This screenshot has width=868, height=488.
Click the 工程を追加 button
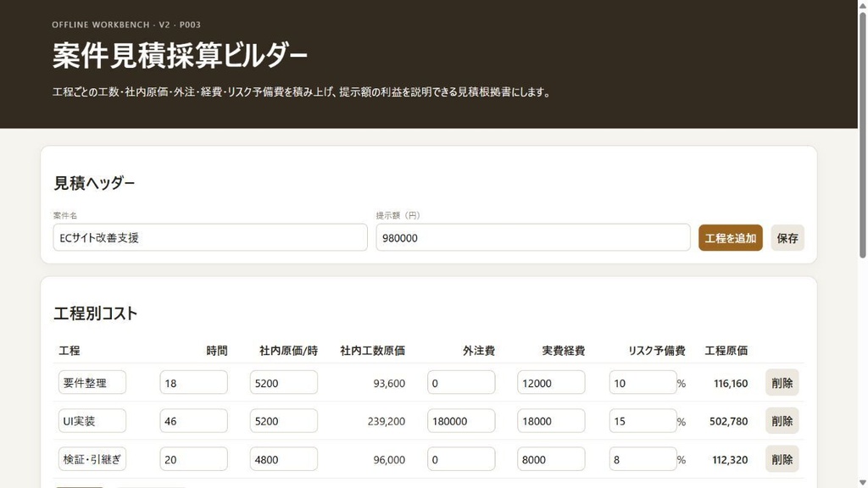tap(730, 237)
